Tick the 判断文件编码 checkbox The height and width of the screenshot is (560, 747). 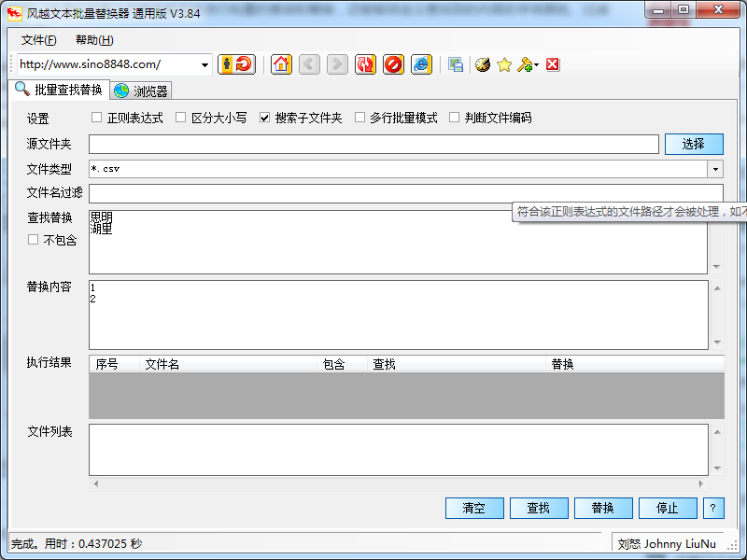[x=455, y=118]
